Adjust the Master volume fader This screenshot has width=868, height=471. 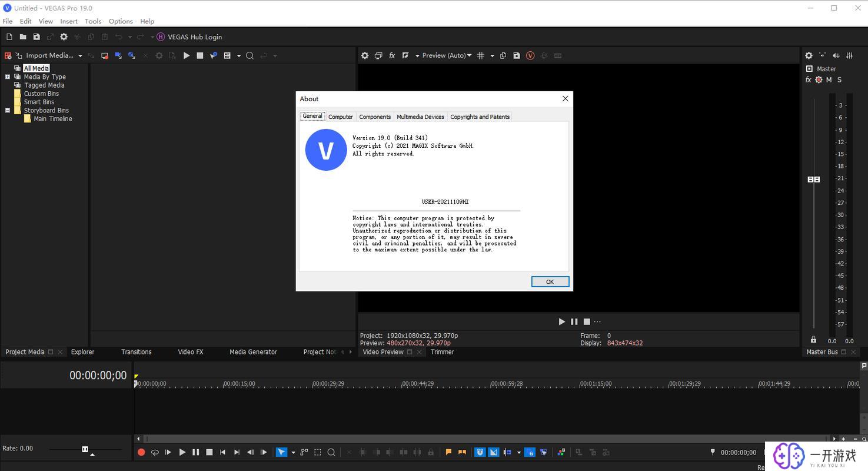pos(814,179)
